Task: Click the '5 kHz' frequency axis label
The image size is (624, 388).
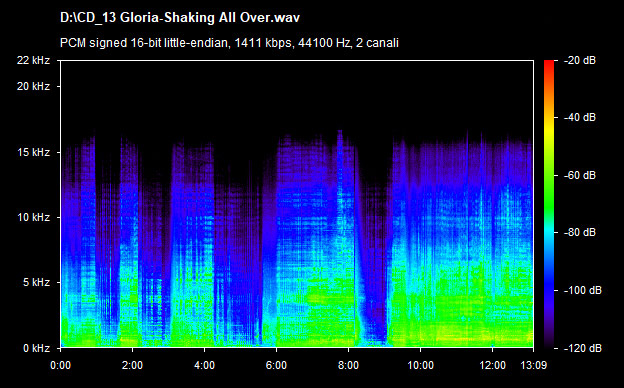Action: click(37, 283)
